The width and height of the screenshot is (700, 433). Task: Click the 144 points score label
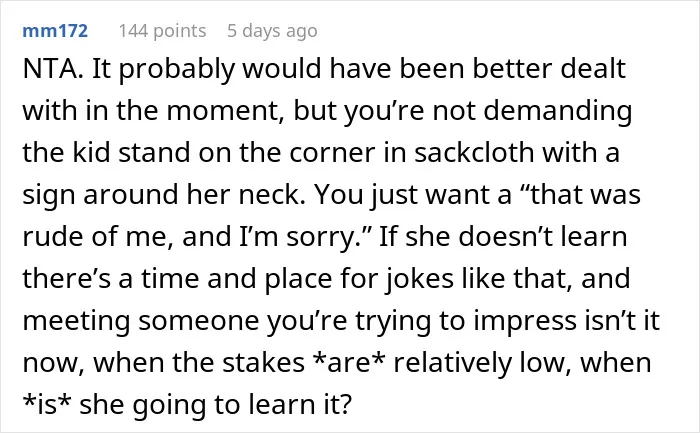[x=162, y=31]
